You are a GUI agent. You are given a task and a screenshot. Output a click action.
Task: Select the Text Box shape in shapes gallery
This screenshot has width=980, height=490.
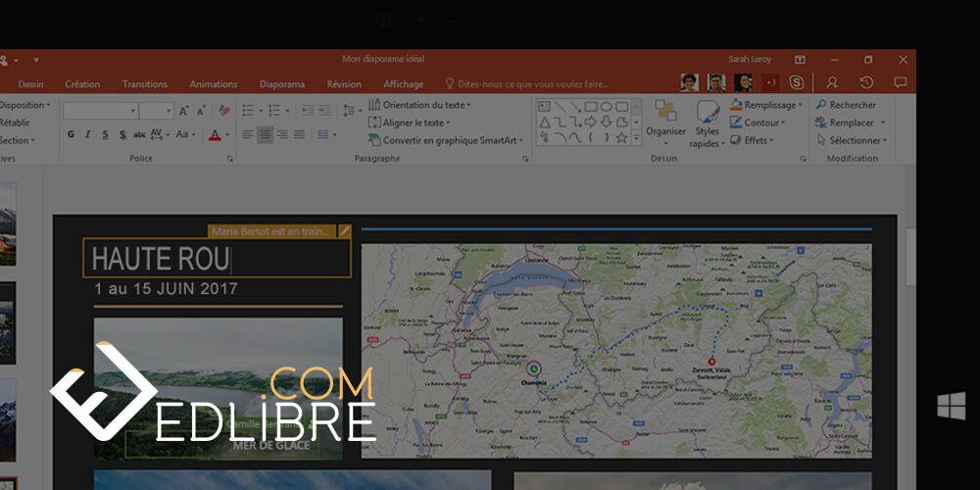[x=544, y=106]
